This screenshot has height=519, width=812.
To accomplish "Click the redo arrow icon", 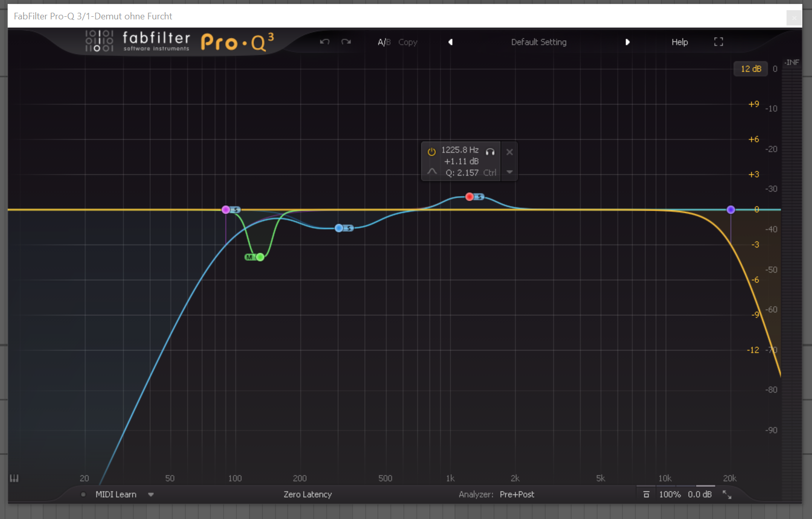I will (x=346, y=42).
